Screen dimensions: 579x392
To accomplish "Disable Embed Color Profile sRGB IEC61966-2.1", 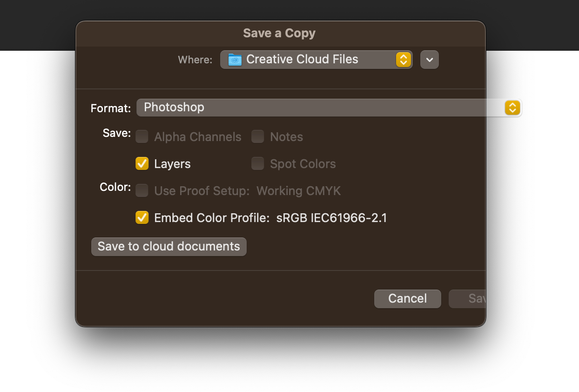I will point(142,217).
